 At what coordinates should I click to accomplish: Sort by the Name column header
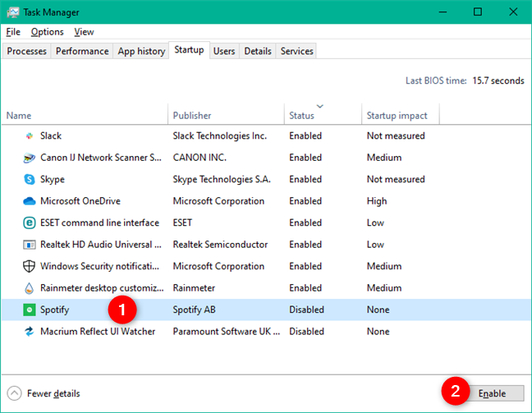[x=85, y=116]
